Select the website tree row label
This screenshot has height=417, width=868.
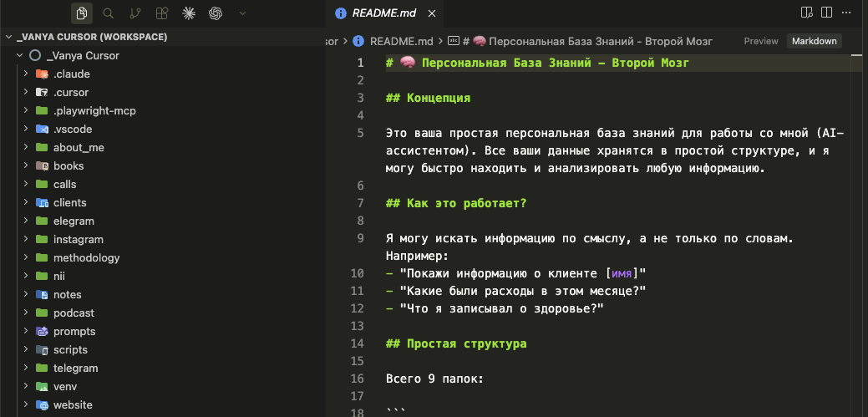(x=73, y=404)
